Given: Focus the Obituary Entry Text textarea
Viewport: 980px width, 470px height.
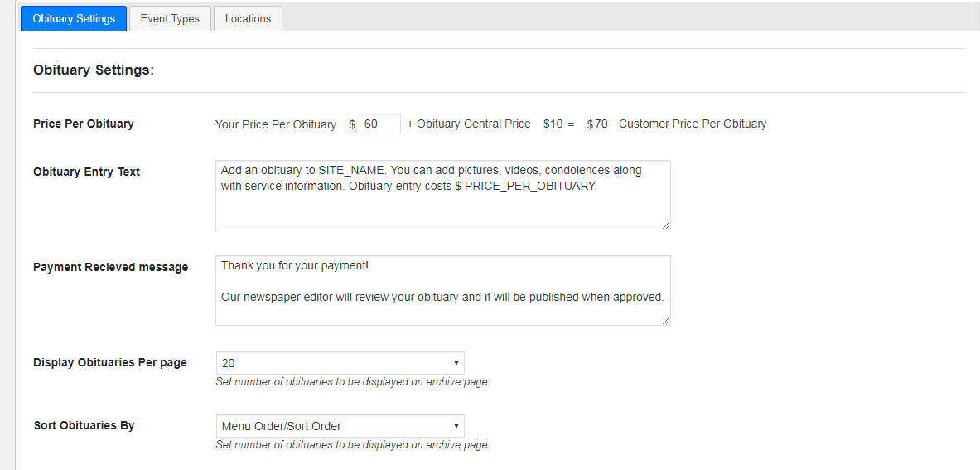Looking at the screenshot, I should point(442,195).
